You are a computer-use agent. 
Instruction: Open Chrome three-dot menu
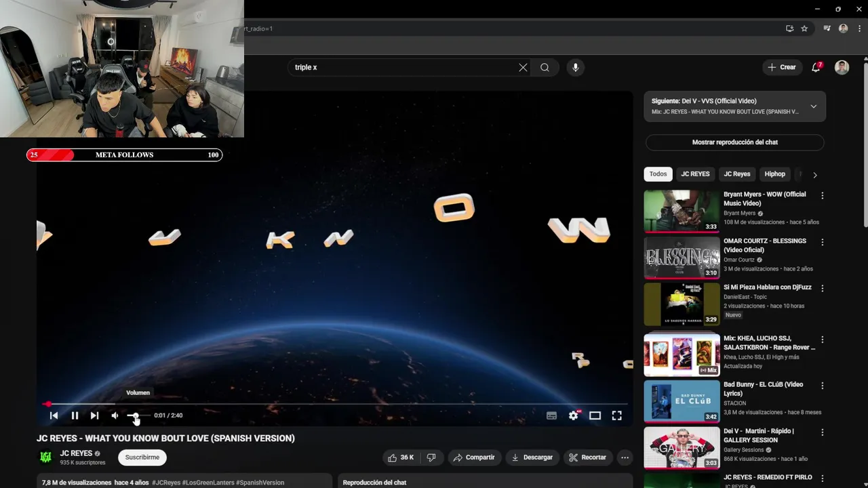click(859, 28)
